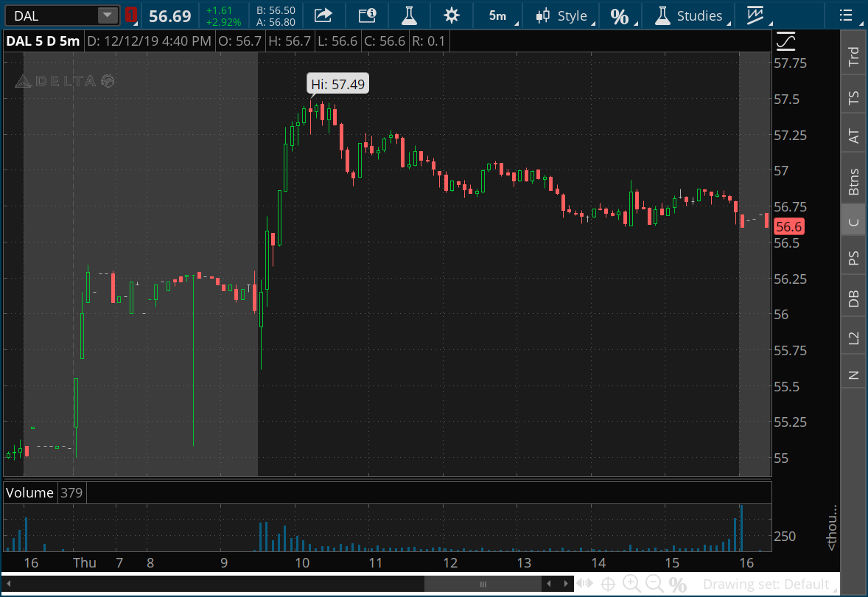Click the zoom in magnifier icon
This screenshot has height=597, width=868.
pyautogui.click(x=631, y=584)
